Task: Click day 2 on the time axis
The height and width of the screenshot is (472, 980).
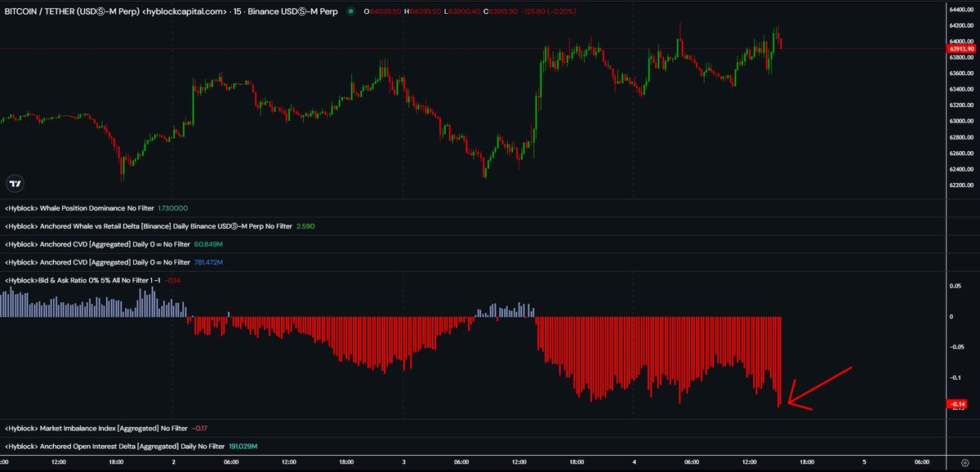Action: tap(173, 463)
